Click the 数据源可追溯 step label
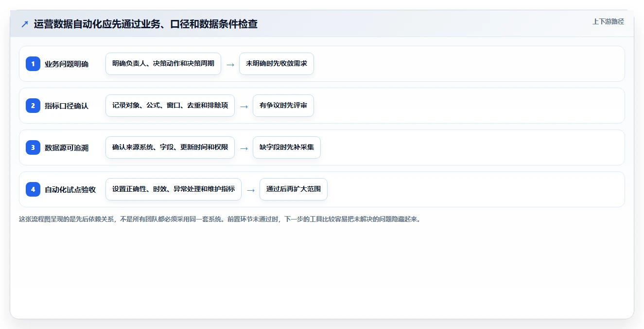 click(67, 147)
